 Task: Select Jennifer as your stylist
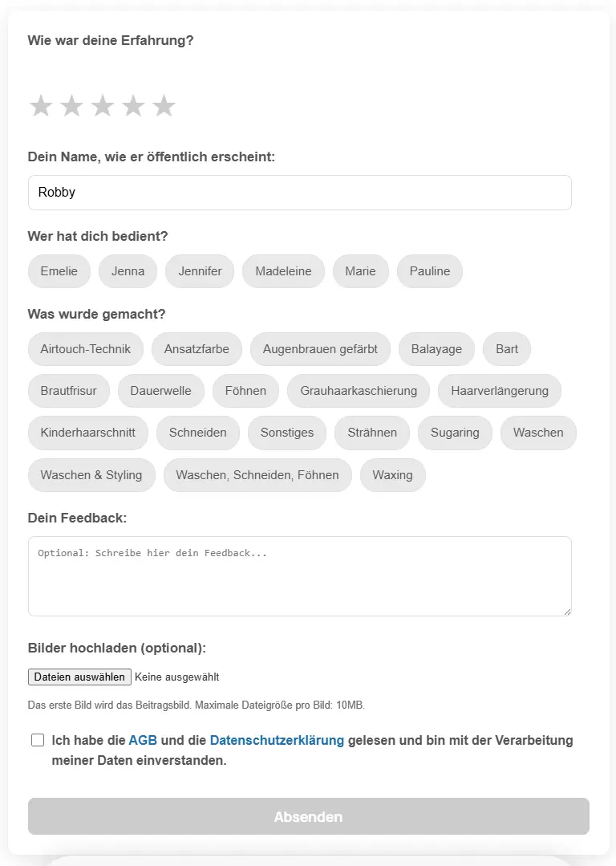pyautogui.click(x=200, y=271)
